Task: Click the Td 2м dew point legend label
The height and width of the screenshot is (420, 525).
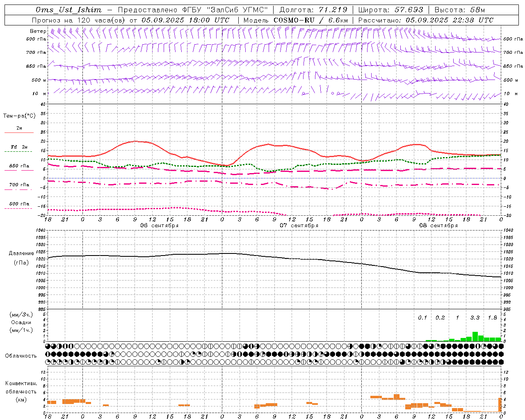Action: tap(19, 147)
